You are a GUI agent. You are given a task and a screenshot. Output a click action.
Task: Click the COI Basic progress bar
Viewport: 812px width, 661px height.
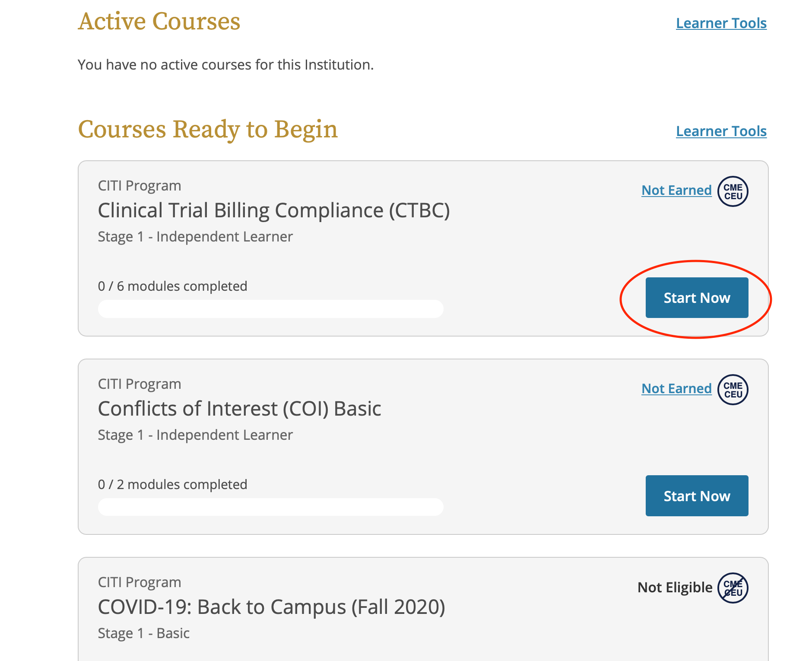tap(270, 506)
